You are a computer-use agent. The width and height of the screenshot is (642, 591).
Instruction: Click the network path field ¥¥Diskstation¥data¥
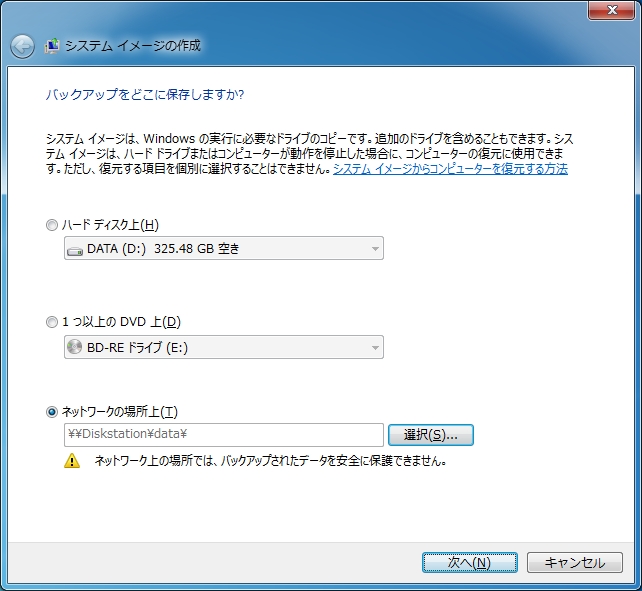pyautogui.click(x=224, y=435)
